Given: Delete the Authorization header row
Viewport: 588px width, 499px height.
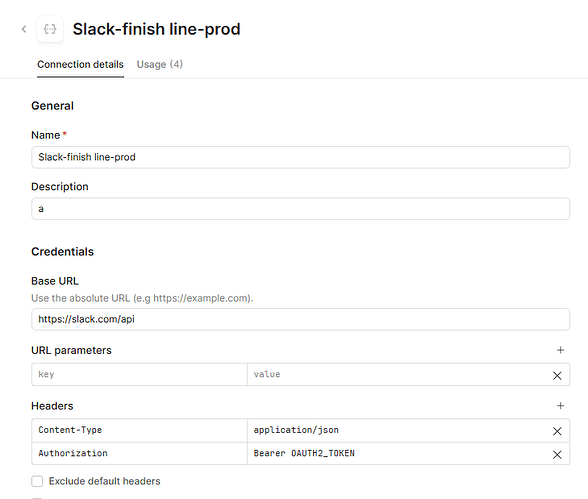Looking at the screenshot, I should pos(557,454).
